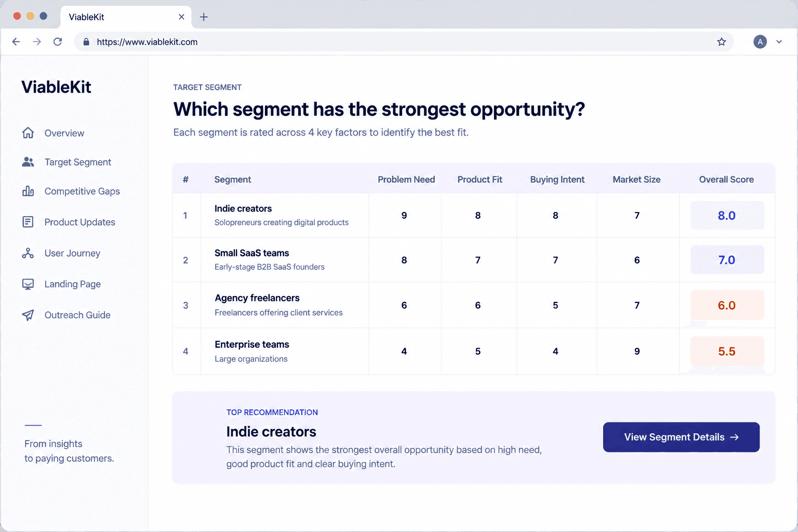Image resolution: width=798 pixels, height=532 pixels.
Task: Go forward with the browser forward arrow
Action: coord(37,42)
